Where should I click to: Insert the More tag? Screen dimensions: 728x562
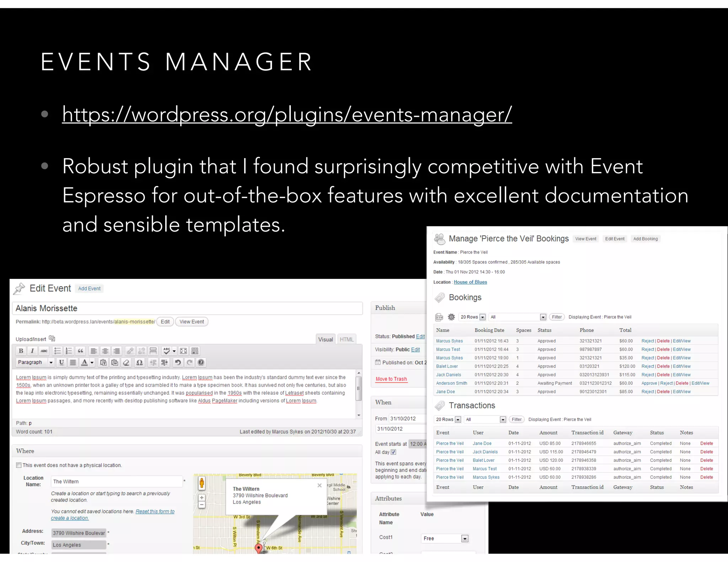[x=153, y=351]
